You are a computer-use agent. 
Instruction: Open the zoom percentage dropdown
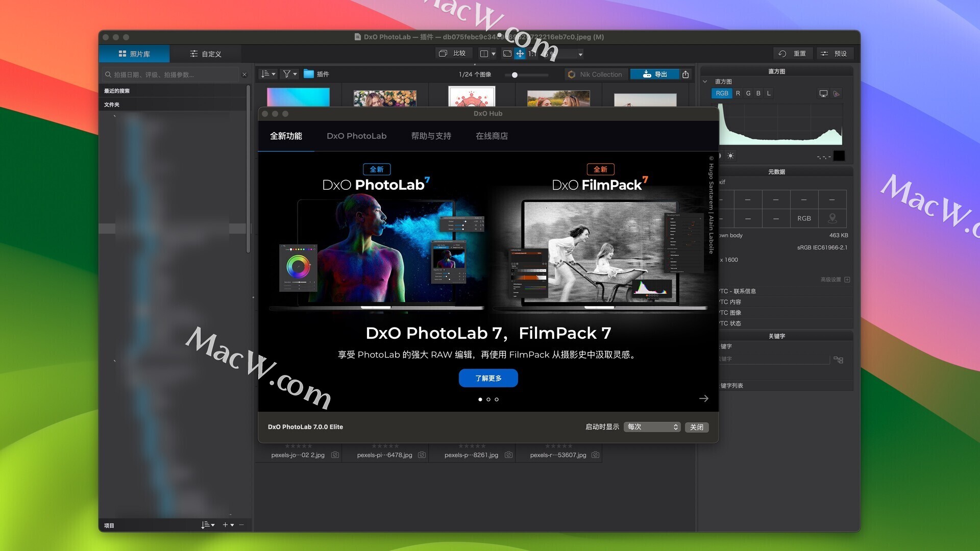click(x=580, y=54)
